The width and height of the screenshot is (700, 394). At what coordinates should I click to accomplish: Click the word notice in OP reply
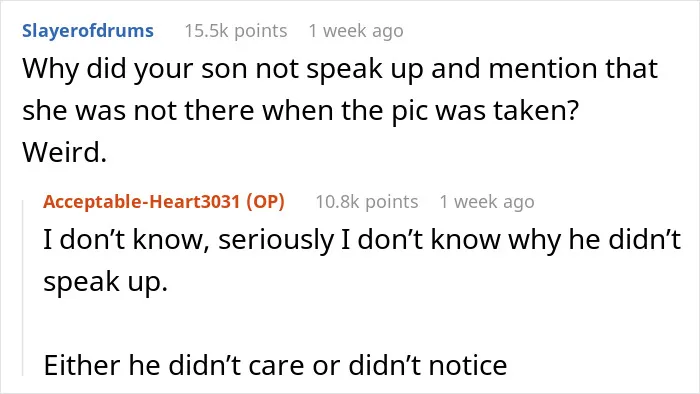click(x=468, y=365)
